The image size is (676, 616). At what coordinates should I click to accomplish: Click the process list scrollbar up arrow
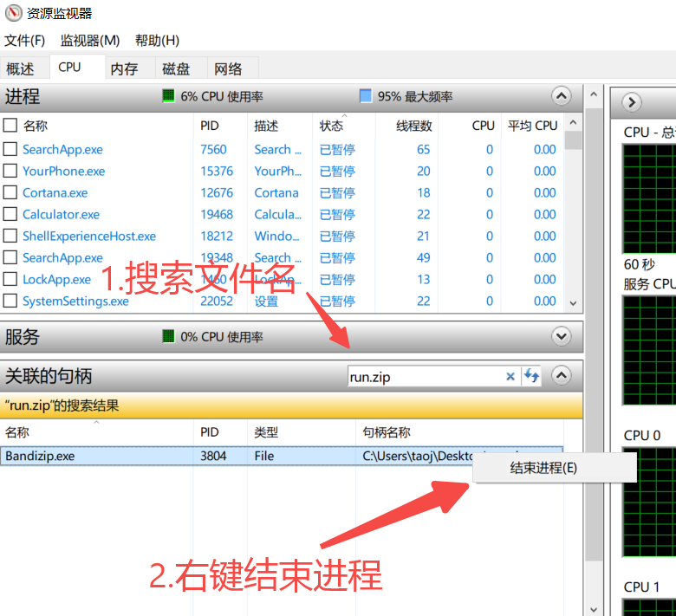pos(573,122)
